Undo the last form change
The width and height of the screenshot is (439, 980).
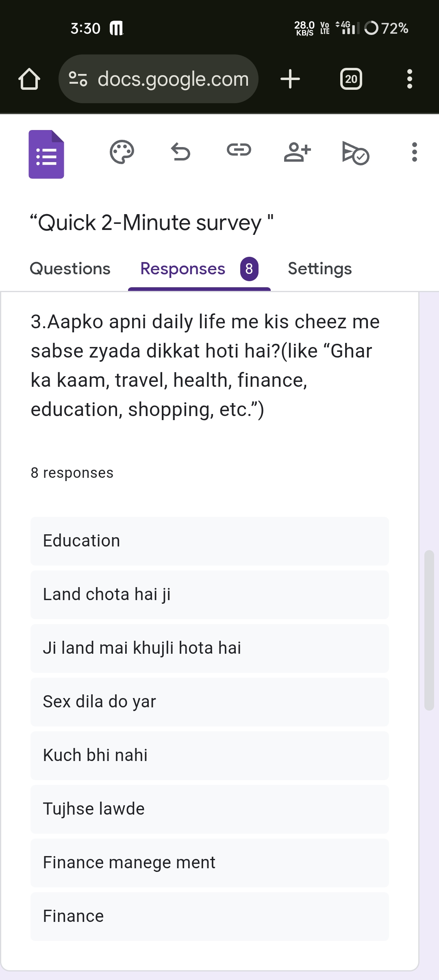click(180, 152)
